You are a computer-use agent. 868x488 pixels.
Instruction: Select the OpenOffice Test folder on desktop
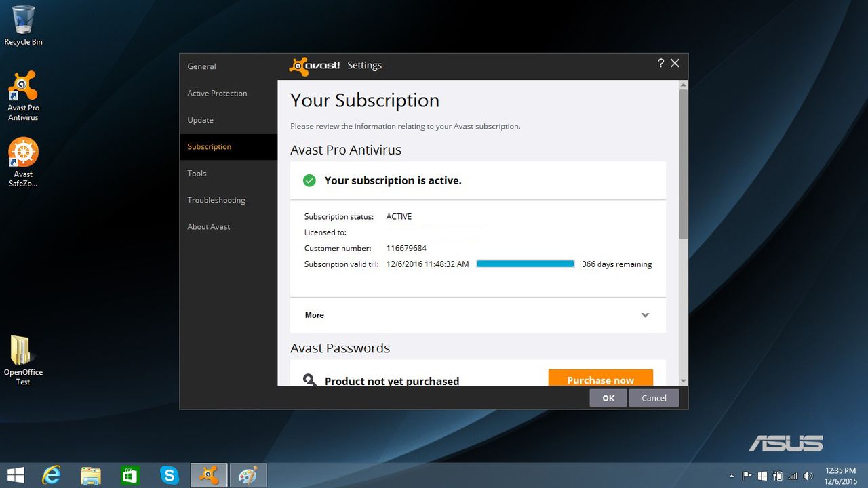[x=23, y=361]
